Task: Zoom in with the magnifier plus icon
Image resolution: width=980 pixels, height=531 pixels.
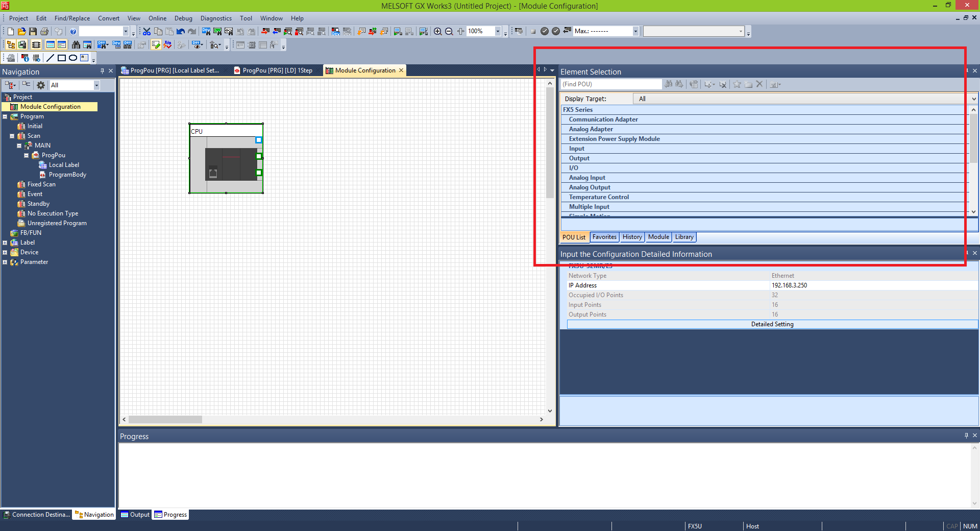Action: 437,31
